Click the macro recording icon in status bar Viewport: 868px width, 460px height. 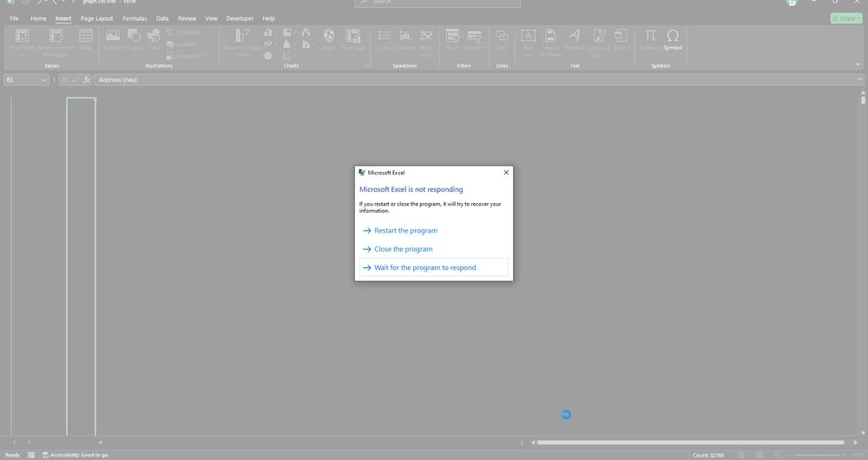31,455
